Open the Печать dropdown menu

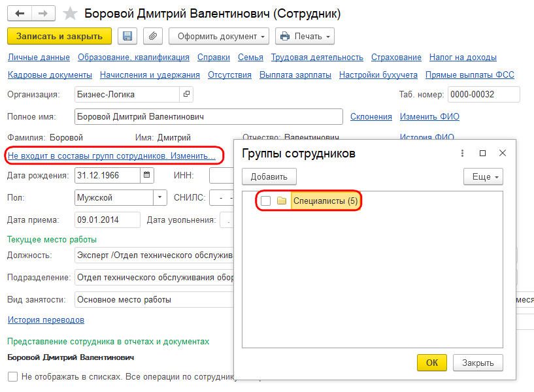[305, 36]
